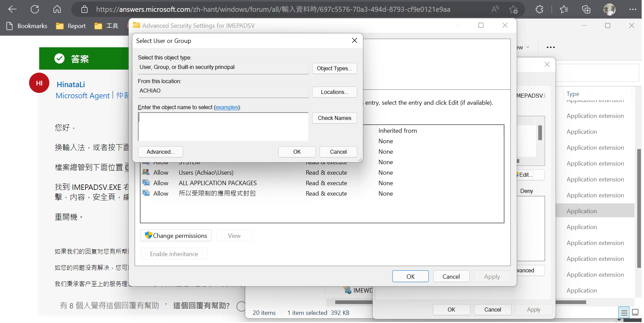
Task: Maximize the Advanced Security Settings window
Action: coord(481,25)
